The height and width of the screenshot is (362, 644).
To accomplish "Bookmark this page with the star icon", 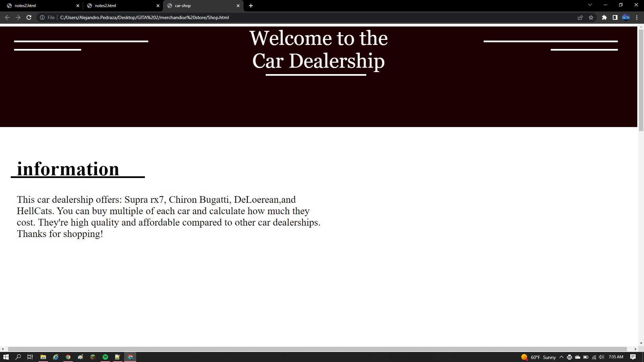I will tap(591, 17).
